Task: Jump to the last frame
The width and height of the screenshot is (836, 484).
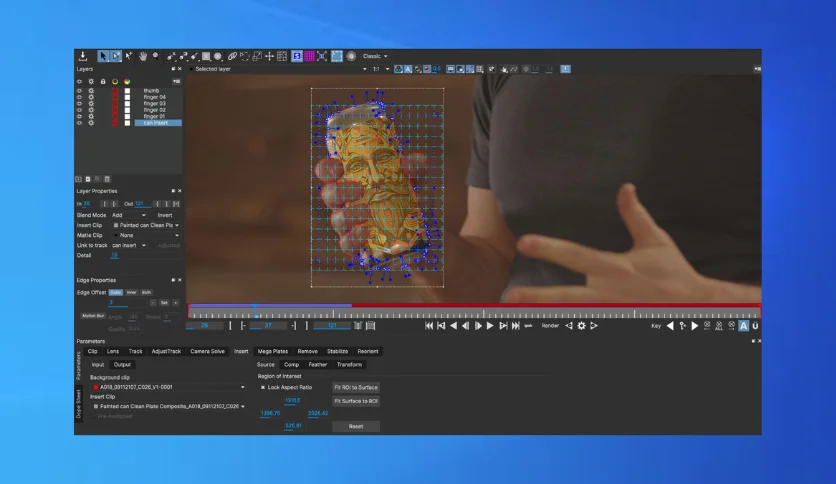Action: click(x=516, y=326)
